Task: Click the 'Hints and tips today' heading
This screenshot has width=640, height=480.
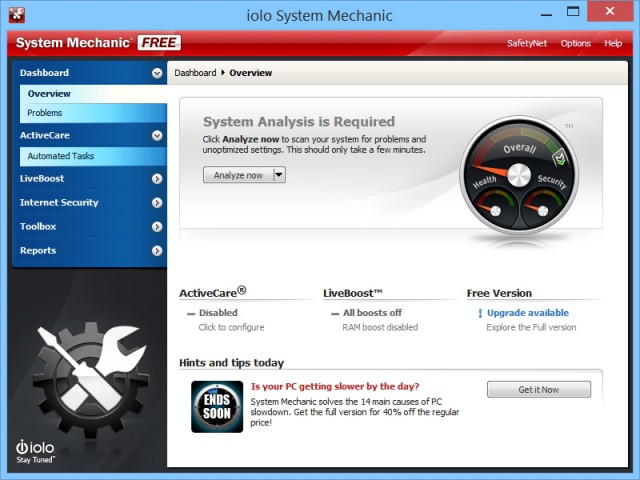Action: (231, 363)
